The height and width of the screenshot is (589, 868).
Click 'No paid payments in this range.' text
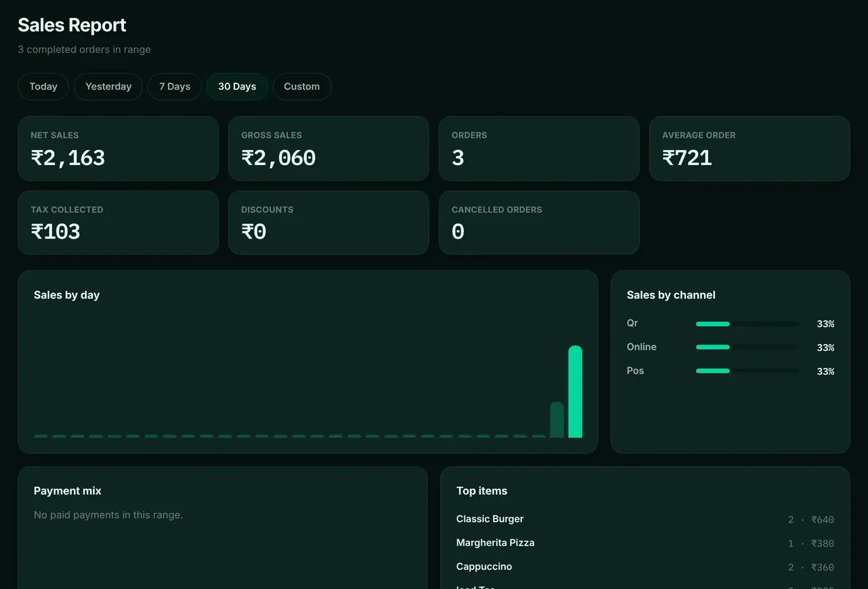click(x=108, y=515)
